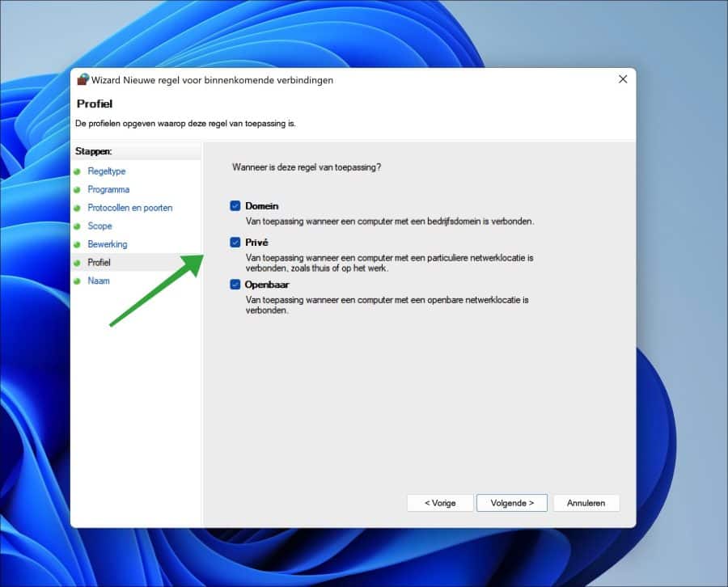
Task: Click the Domein label text
Action: (x=262, y=206)
